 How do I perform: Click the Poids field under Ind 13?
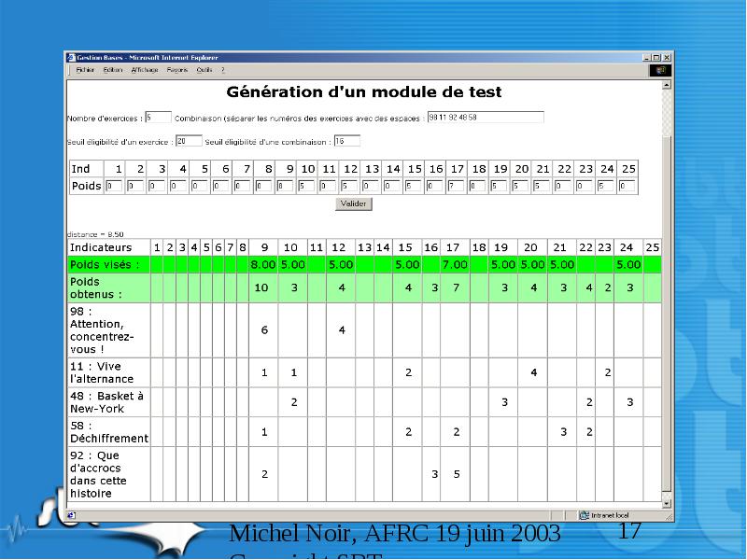pyautogui.click(x=371, y=186)
